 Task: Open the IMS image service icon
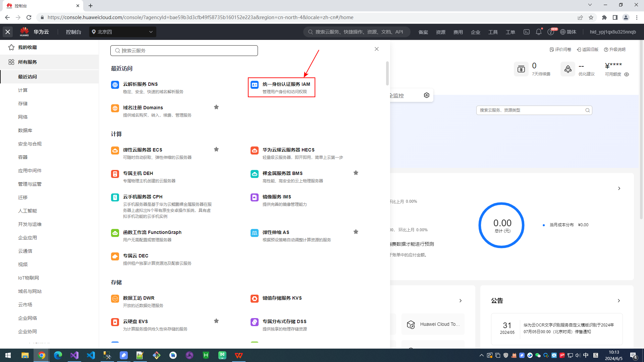[x=255, y=197]
